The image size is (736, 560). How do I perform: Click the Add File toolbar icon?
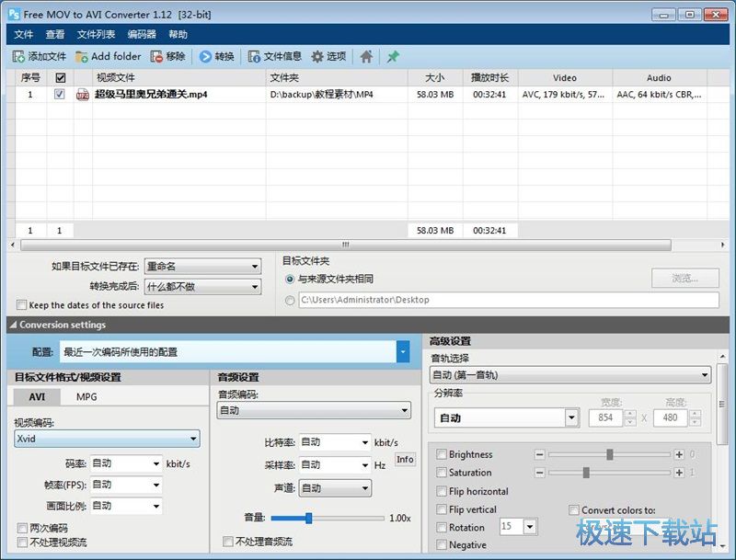18,56
